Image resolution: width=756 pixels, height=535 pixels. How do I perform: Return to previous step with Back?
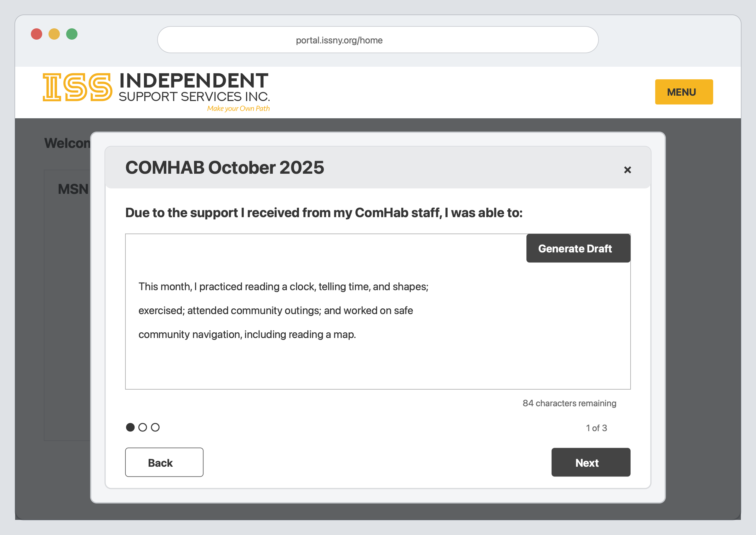click(x=164, y=462)
